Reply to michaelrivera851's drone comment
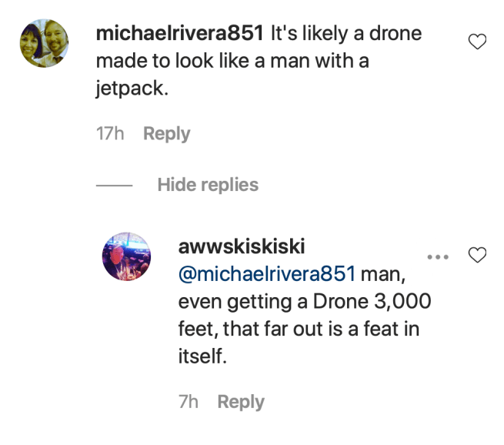 (166, 134)
